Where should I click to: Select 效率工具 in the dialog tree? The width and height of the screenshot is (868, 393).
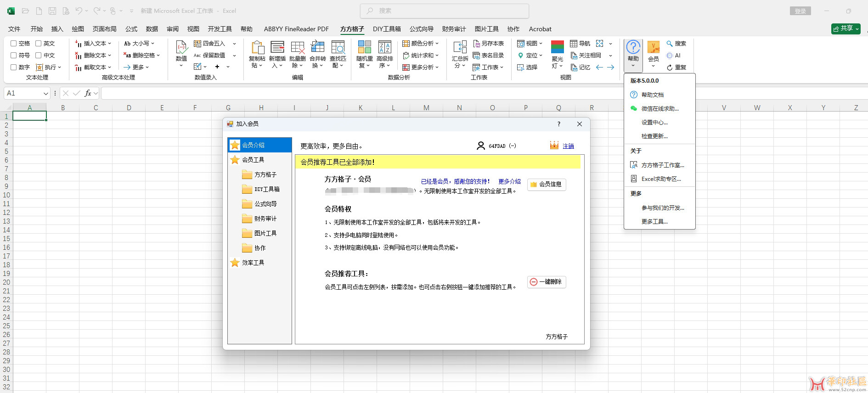coord(253,263)
